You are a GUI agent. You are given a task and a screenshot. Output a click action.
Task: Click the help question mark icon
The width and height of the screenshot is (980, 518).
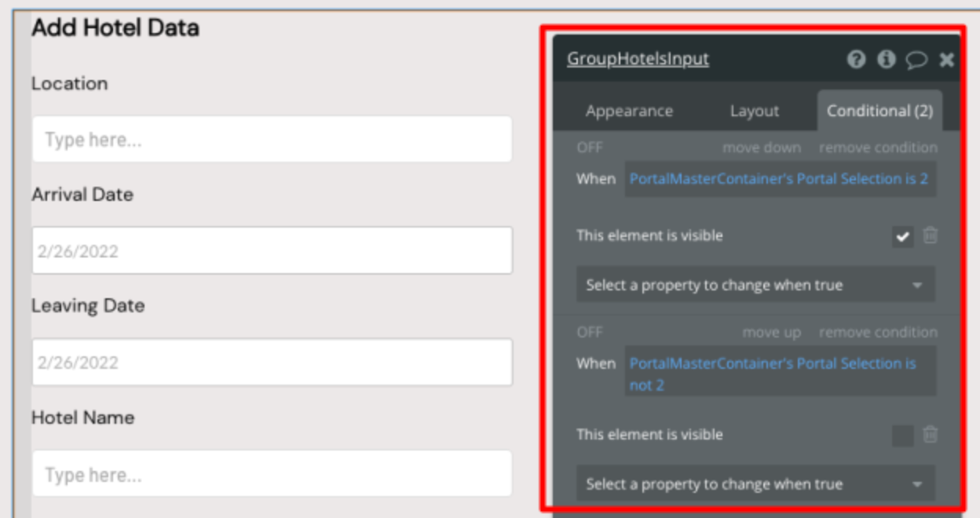pos(856,60)
